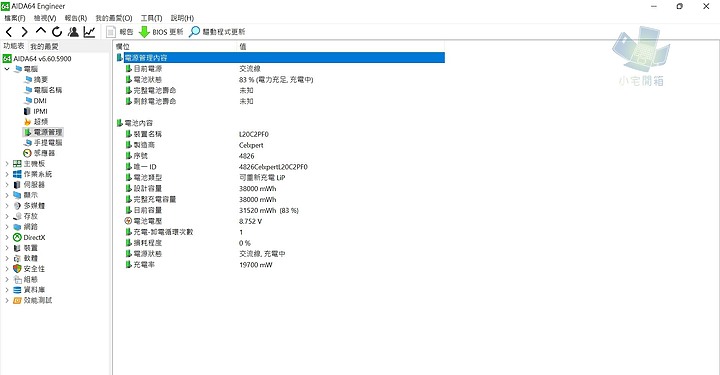
Task: Open the 我的最愛(O) menu
Action: pyautogui.click(x=114, y=18)
